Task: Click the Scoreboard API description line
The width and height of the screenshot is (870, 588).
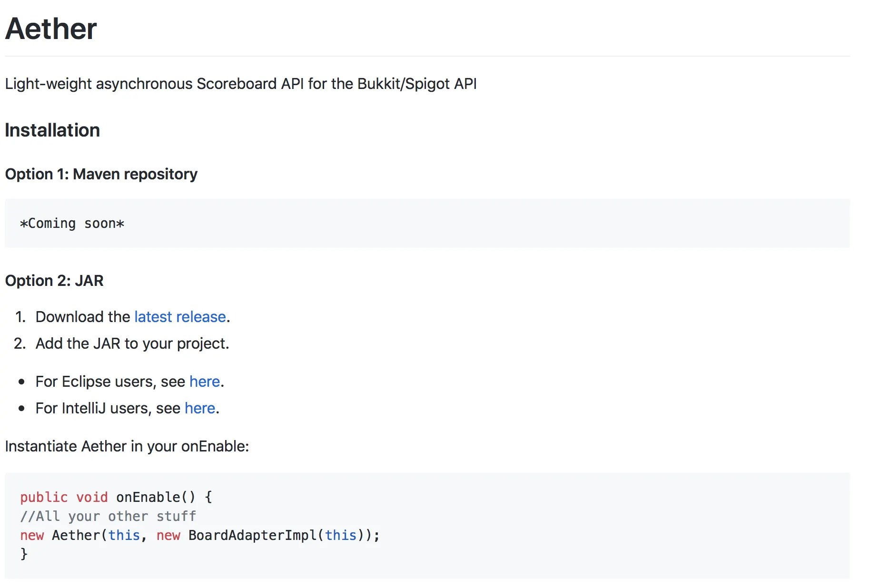Action: 241,84
